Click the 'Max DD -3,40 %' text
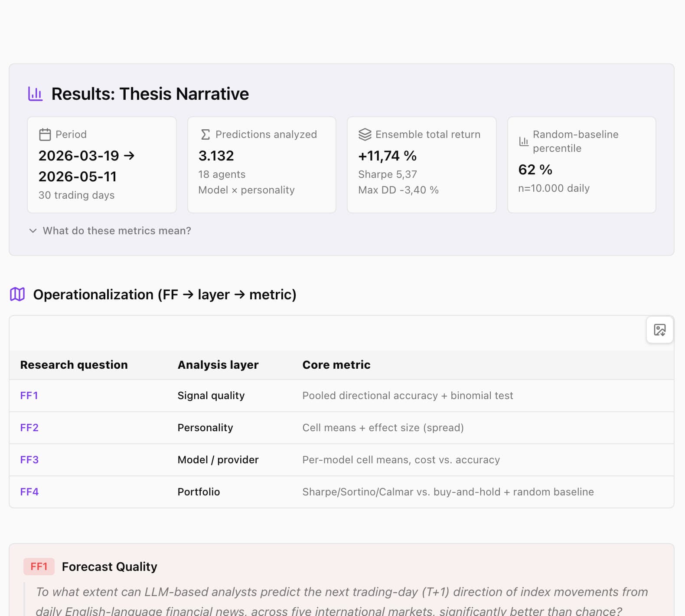685x616 pixels. (398, 190)
